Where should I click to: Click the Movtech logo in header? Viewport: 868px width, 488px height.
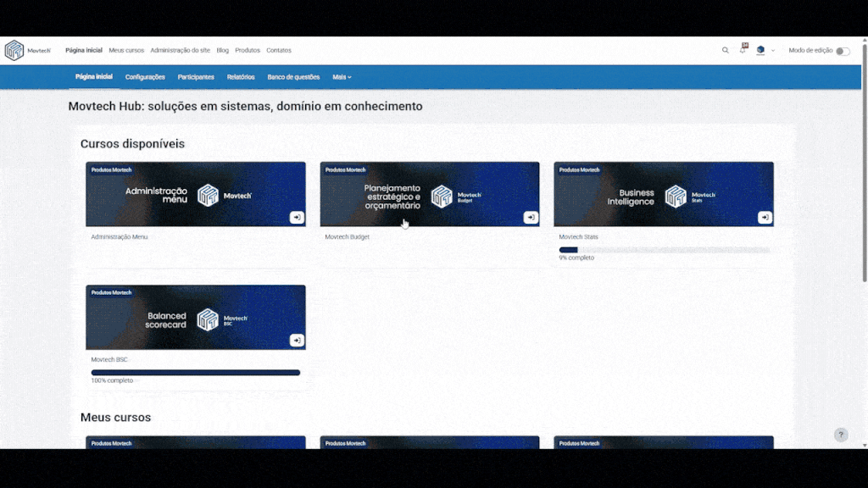pyautogui.click(x=27, y=51)
